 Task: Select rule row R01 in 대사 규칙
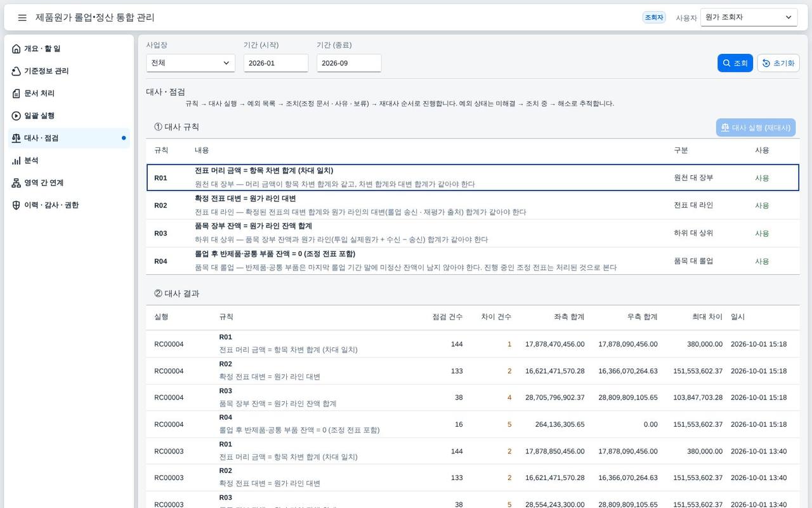coord(473,178)
